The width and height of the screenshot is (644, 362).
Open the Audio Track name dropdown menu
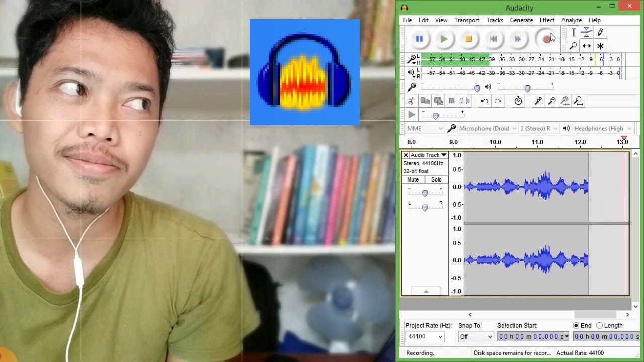click(x=428, y=155)
